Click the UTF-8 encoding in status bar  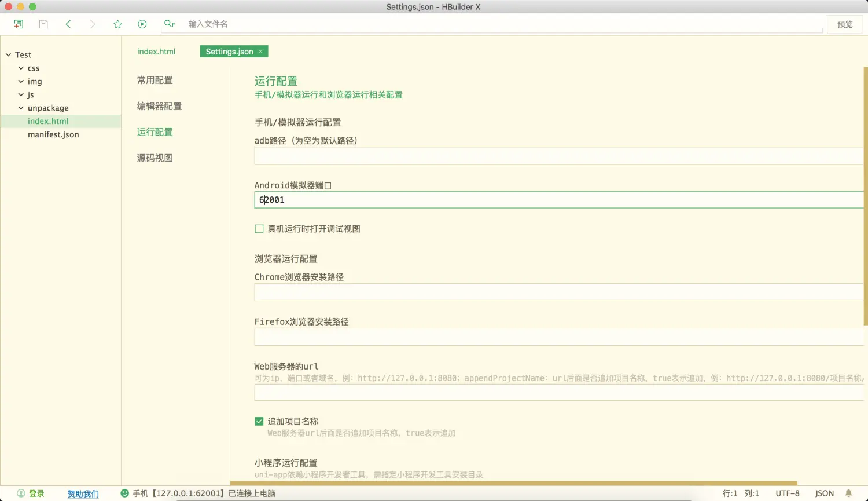tap(788, 493)
